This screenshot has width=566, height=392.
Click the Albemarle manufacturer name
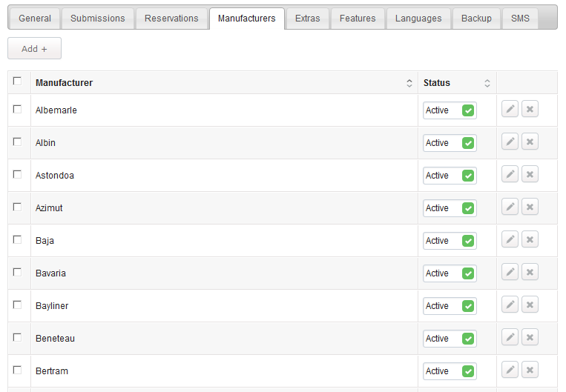point(56,110)
